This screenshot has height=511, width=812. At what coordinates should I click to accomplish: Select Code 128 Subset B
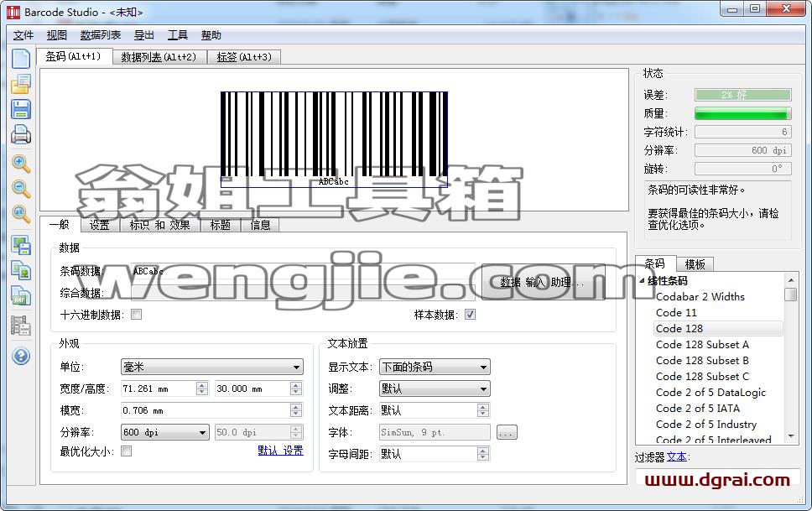(702, 361)
